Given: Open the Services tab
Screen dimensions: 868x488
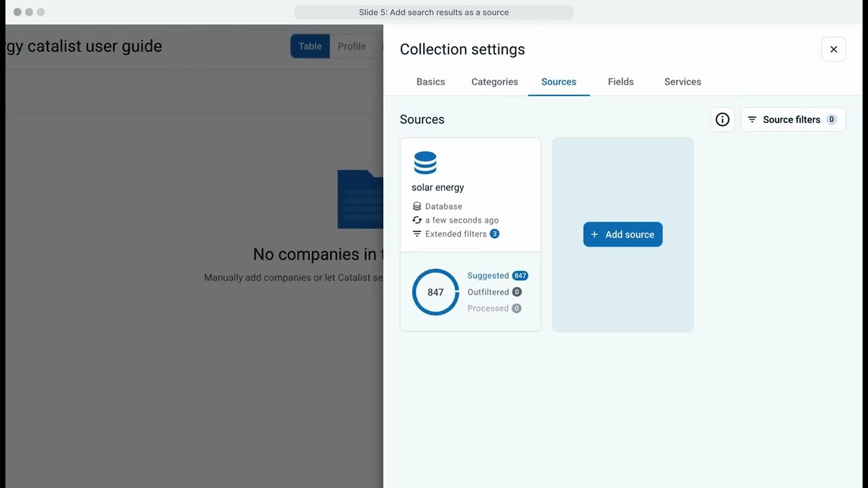Looking at the screenshot, I should pos(682,82).
